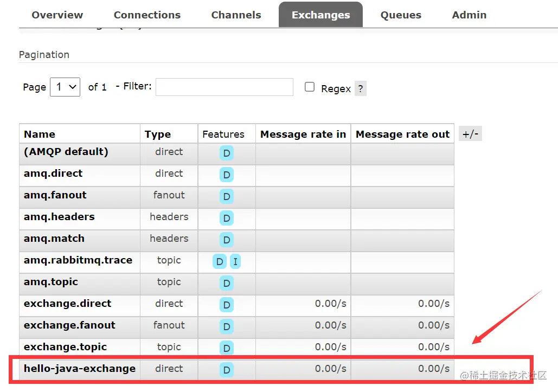Click the D badge in amq.match row
558x392 pixels.
pyautogui.click(x=226, y=240)
